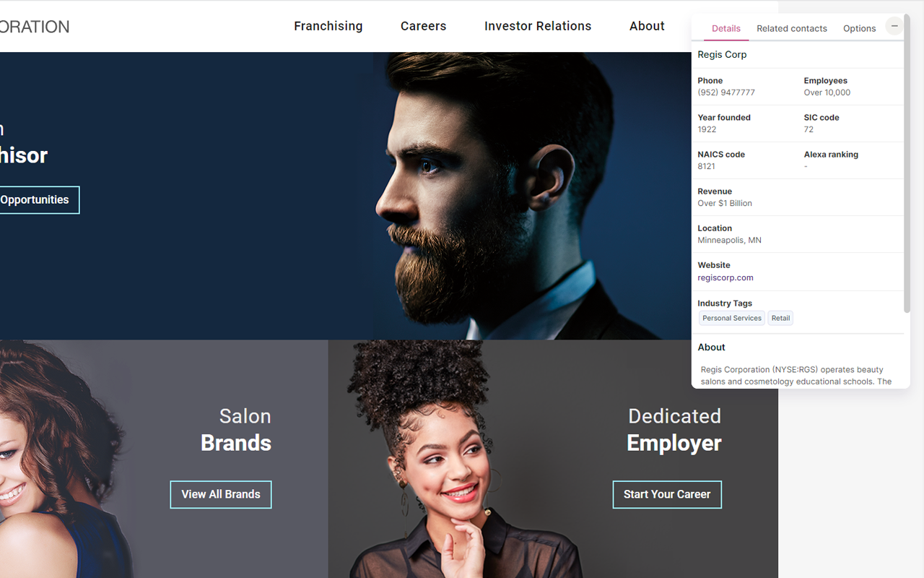Open the About navigation item
The image size is (924, 578).
pyautogui.click(x=647, y=26)
